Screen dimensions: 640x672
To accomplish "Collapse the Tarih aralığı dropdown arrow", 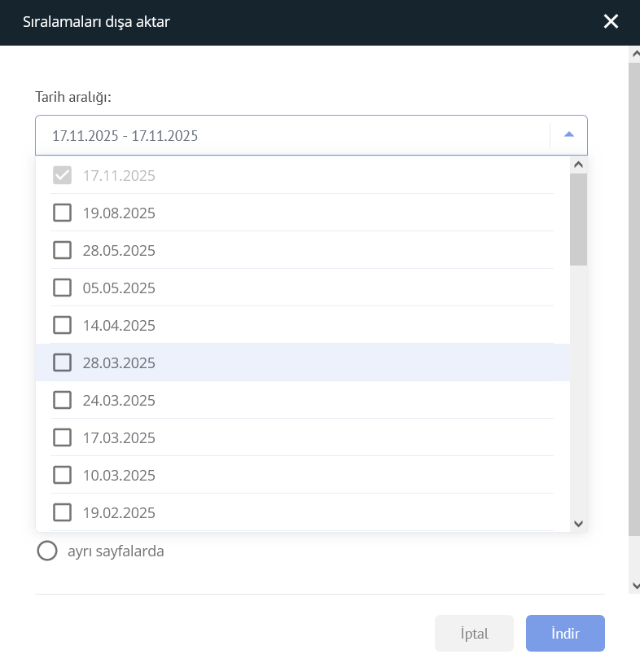I will pyautogui.click(x=569, y=135).
